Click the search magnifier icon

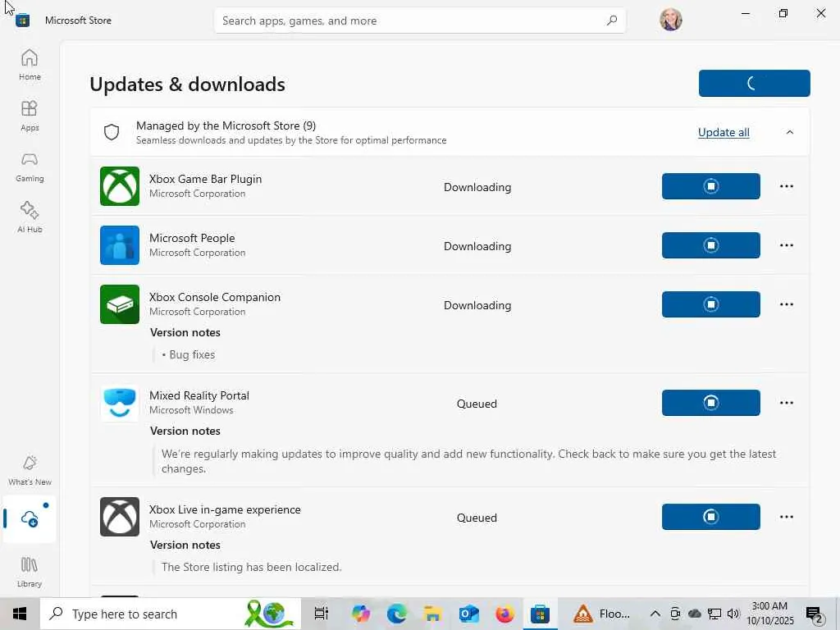[x=612, y=21]
